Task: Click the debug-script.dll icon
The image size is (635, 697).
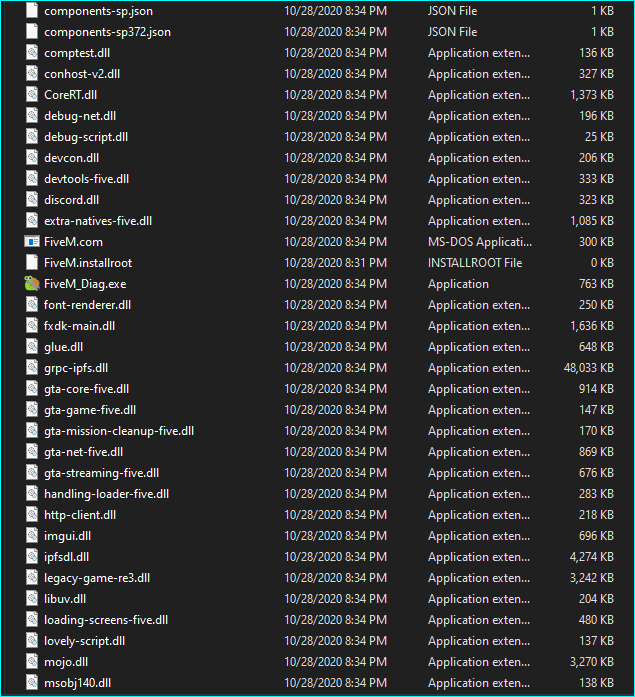Action: [32, 136]
